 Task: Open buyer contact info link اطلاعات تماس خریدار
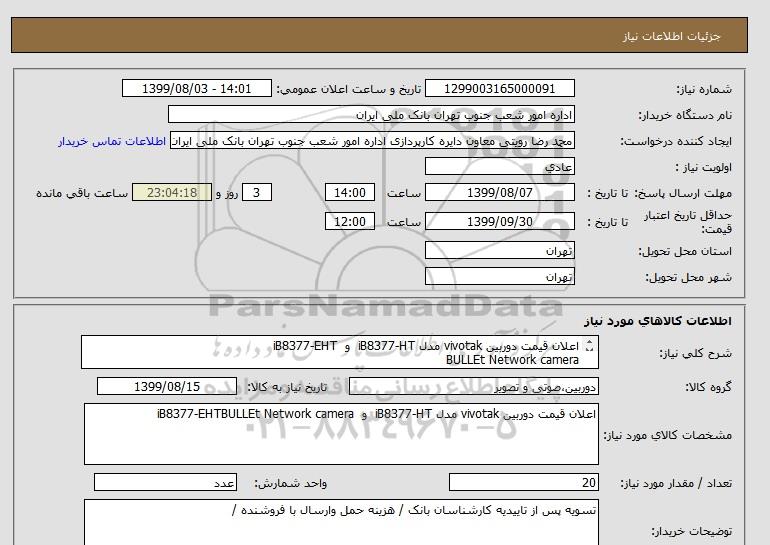click(x=112, y=141)
